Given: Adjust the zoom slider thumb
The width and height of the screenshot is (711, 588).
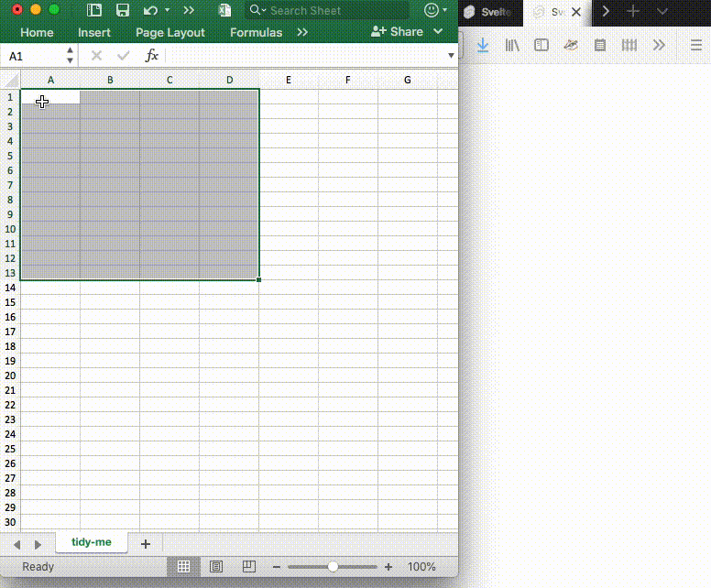Looking at the screenshot, I should [333, 567].
